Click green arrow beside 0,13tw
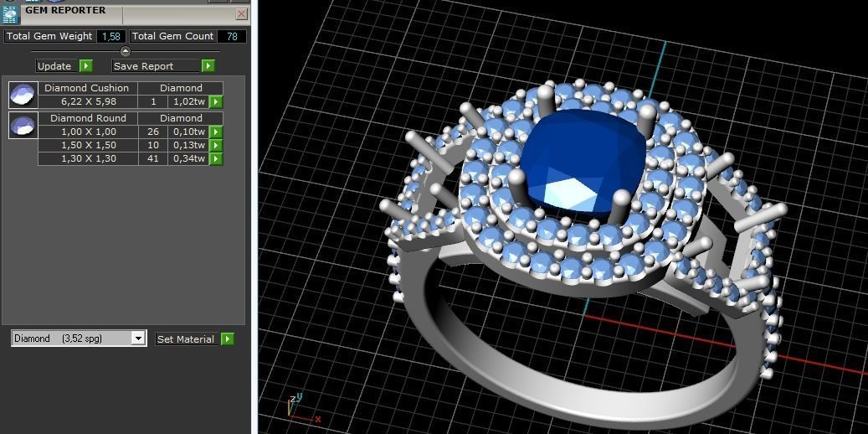This screenshot has width=868, height=434. [x=216, y=145]
